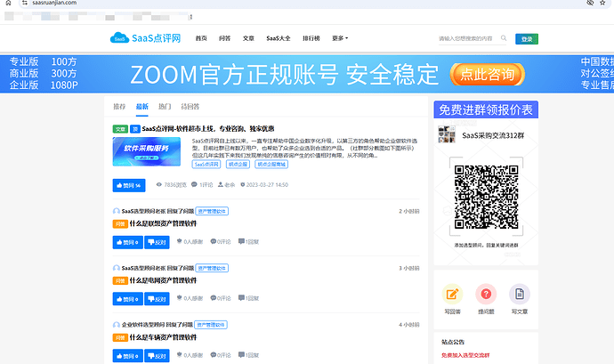Click the author 老余 user icon
Image resolution: width=614 pixels, height=364 pixels.
pos(221,184)
